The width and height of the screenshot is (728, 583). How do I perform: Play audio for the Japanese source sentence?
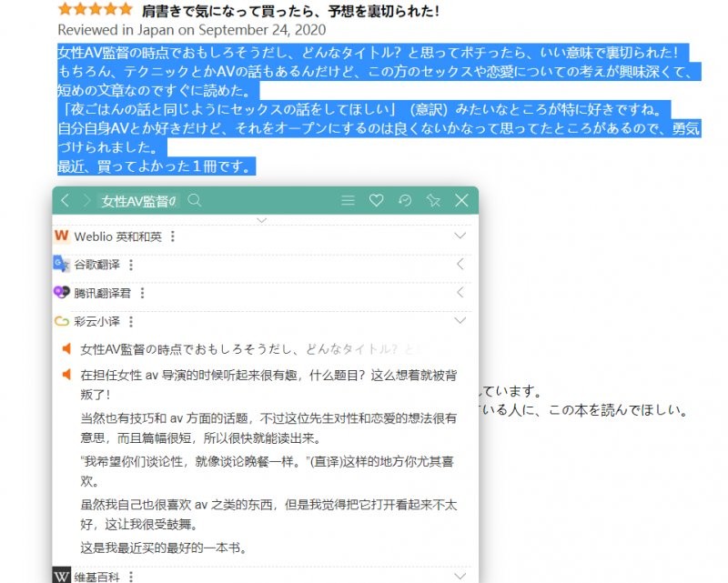pyautogui.click(x=66, y=349)
